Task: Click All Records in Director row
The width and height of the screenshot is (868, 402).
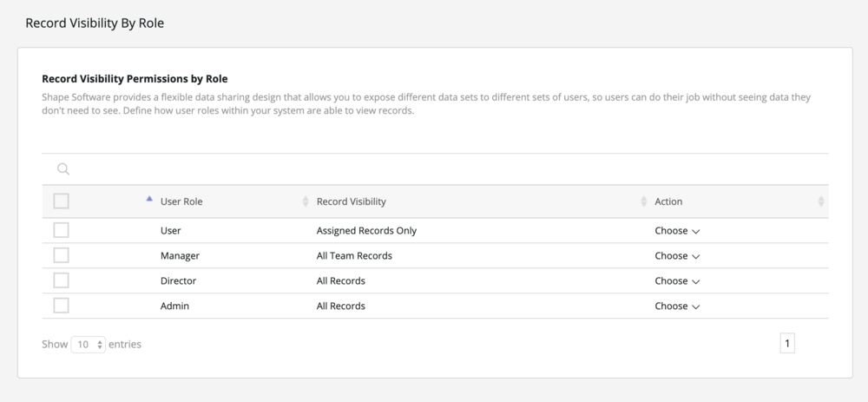Action: click(x=341, y=280)
